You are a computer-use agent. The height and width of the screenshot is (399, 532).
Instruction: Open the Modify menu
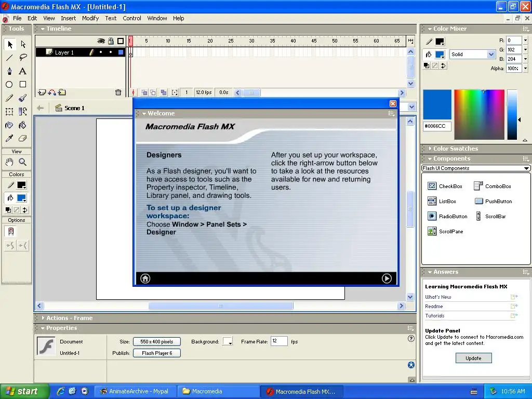[x=90, y=18]
